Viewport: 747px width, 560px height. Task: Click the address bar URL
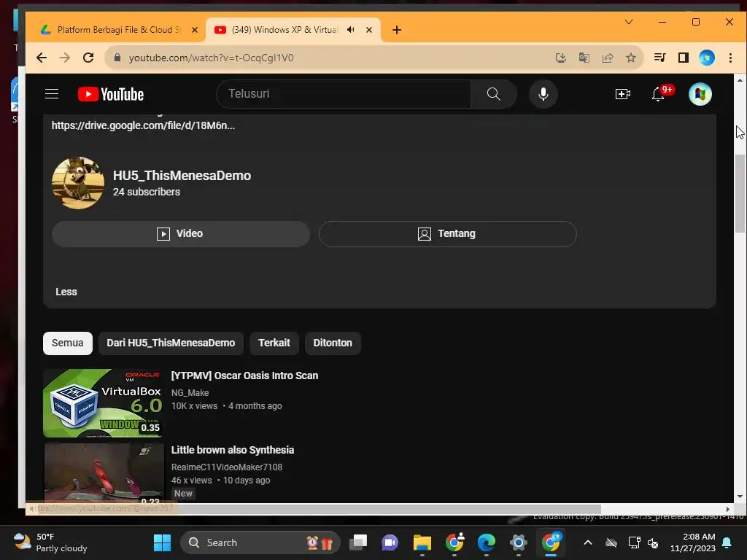click(211, 58)
